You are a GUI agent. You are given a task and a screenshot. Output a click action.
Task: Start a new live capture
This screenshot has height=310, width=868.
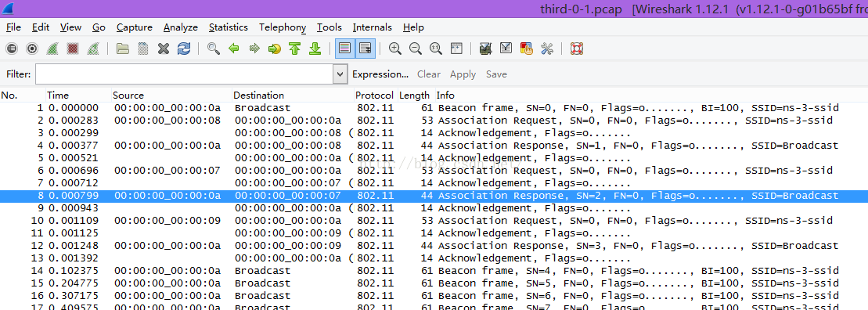pos(52,49)
